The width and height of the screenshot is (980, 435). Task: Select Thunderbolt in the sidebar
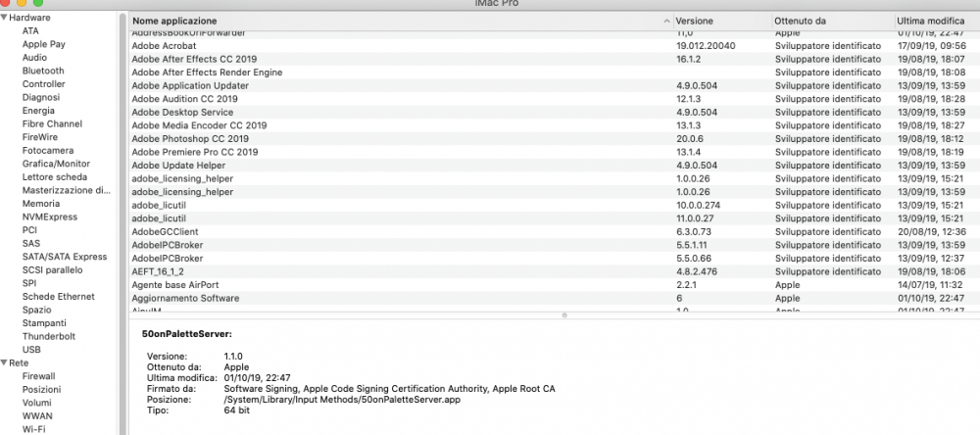(49, 336)
